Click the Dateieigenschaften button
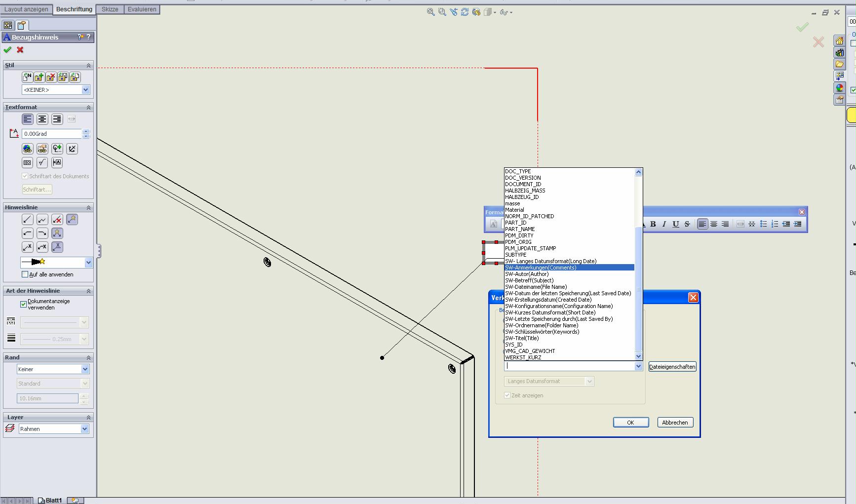 tap(672, 367)
